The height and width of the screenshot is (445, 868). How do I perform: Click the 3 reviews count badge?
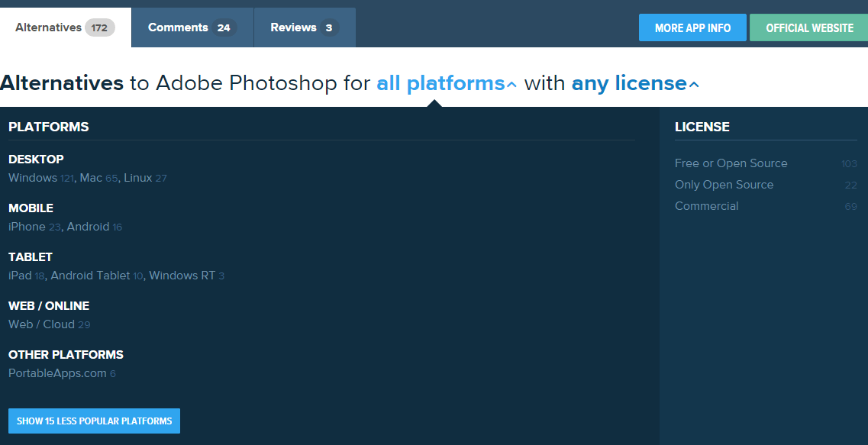(329, 27)
